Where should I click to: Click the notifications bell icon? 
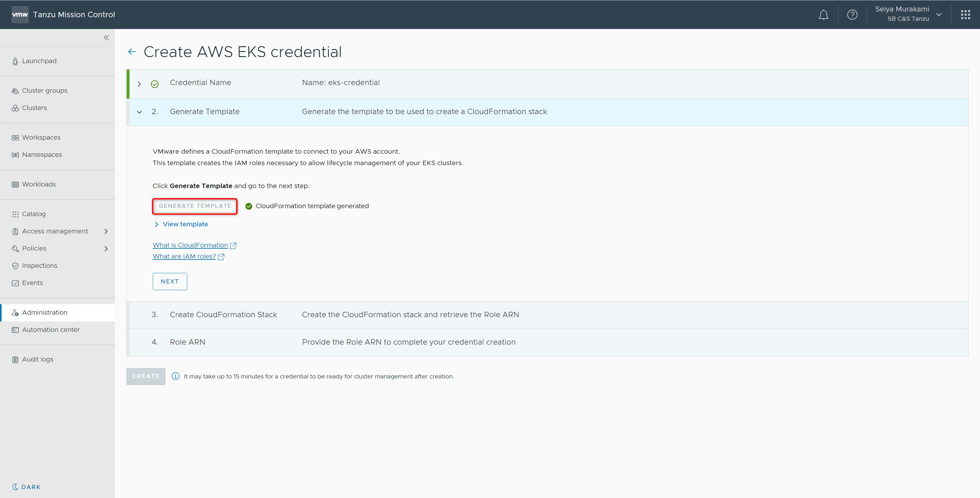tap(823, 15)
